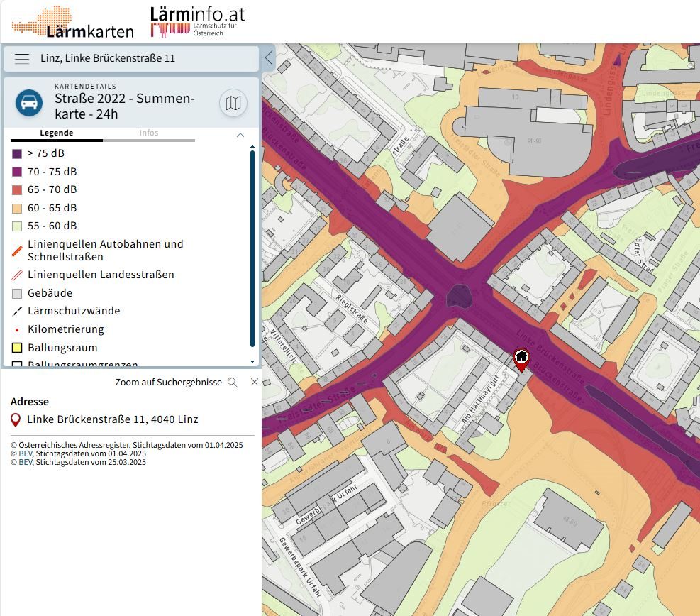Viewport: 700px width, 616px height.
Task: Click the house marker pin on the map
Action: [521, 360]
